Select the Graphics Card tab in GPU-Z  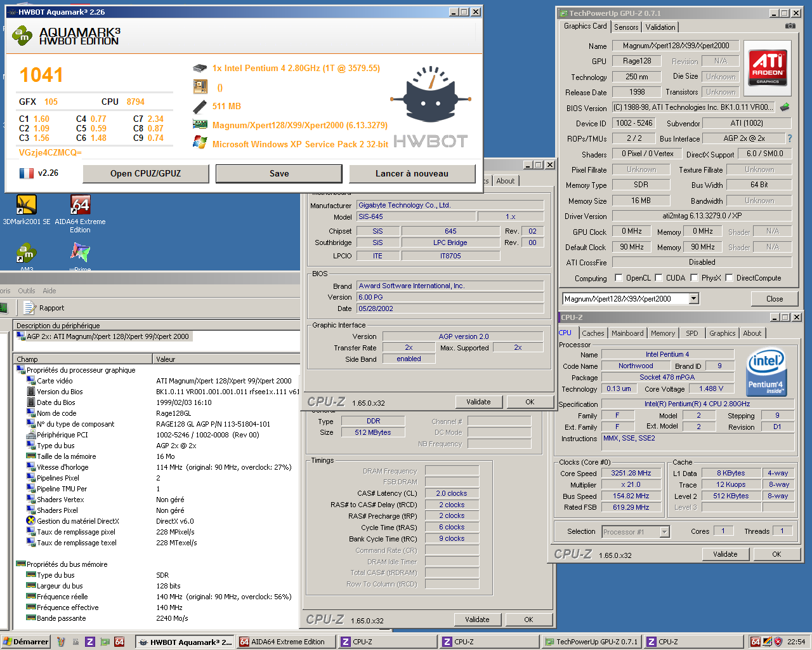click(x=586, y=26)
